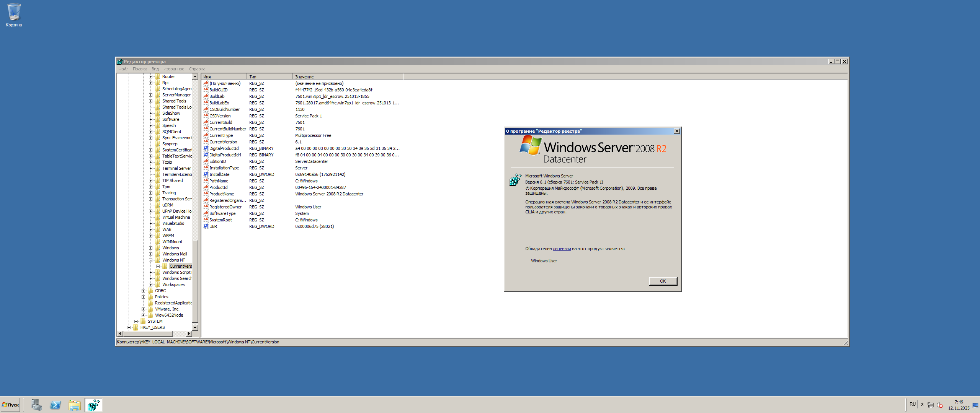
Task: Click the Пуск start button
Action: [11, 405]
